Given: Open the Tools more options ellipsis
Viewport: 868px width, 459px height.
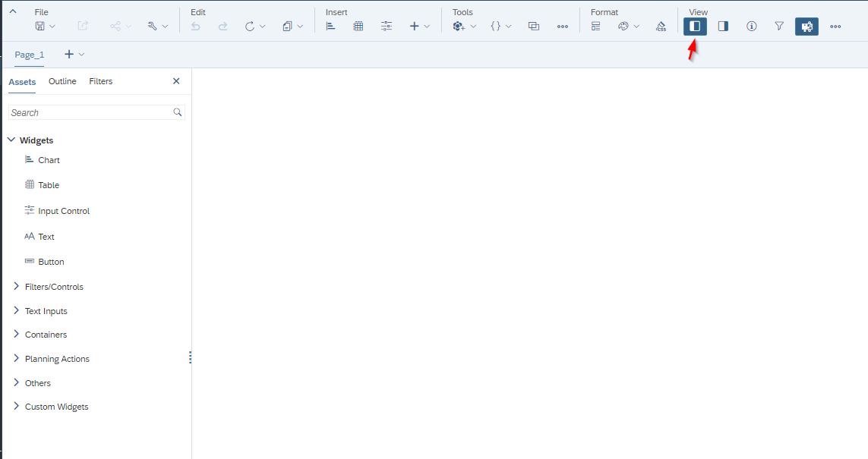Looking at the screenshot, I should tap(563, 27).
